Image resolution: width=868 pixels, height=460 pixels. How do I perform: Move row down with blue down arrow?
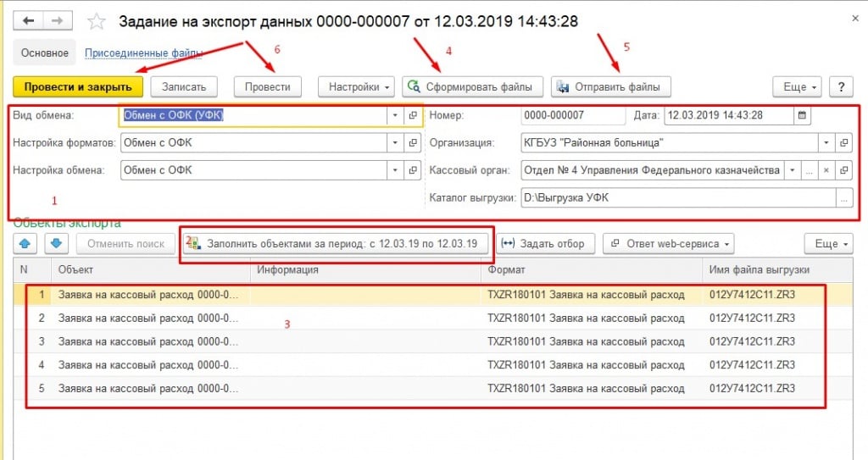[55, 244]
